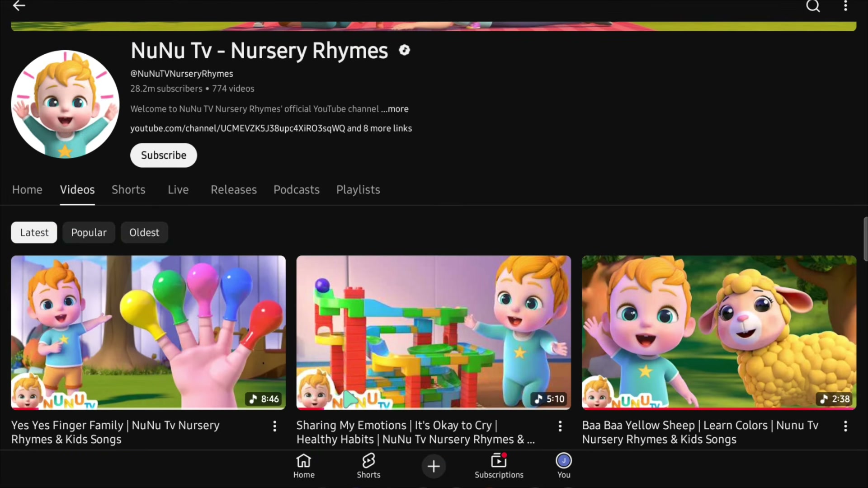Tap the Create plus button
The image size is (868, 488).
tap(434, 466)
